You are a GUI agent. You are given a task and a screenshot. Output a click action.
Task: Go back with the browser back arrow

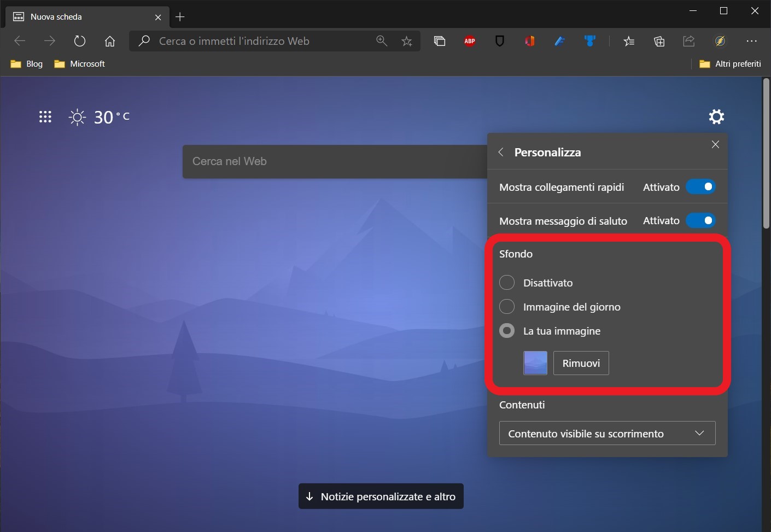(x=20, y=40)
